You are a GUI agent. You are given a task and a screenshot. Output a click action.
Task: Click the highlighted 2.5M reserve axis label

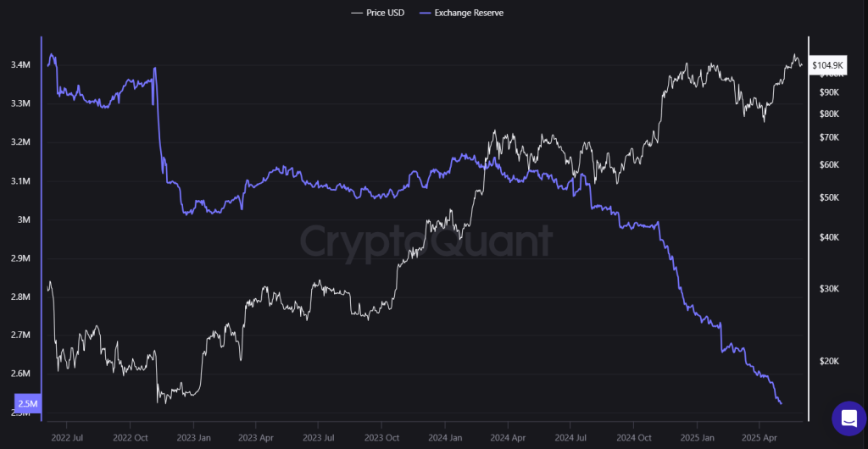[x=26, y=404]
